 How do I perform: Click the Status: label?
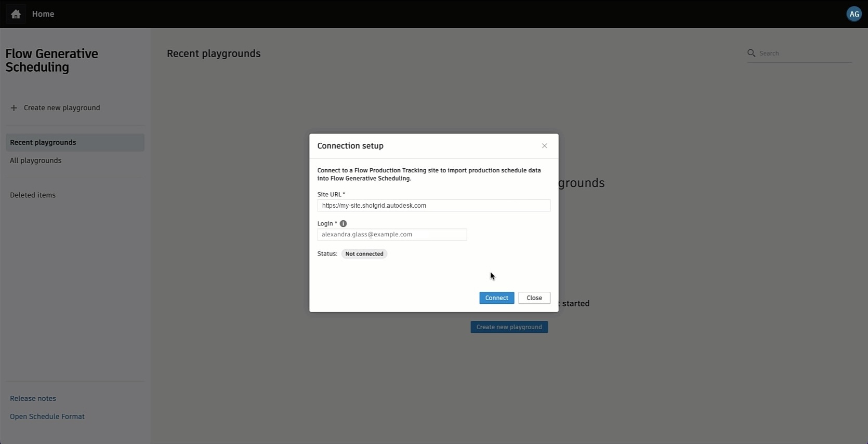click(327, 254)
